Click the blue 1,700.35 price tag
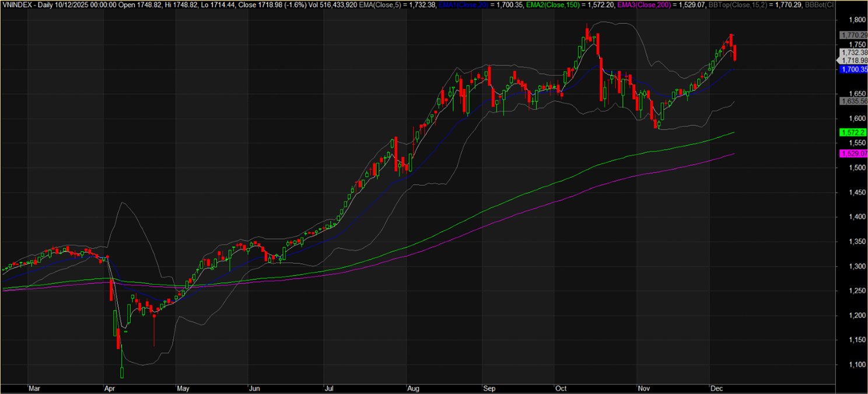Image resolution: width=868 pixels, height=394 pixels. 853,69
